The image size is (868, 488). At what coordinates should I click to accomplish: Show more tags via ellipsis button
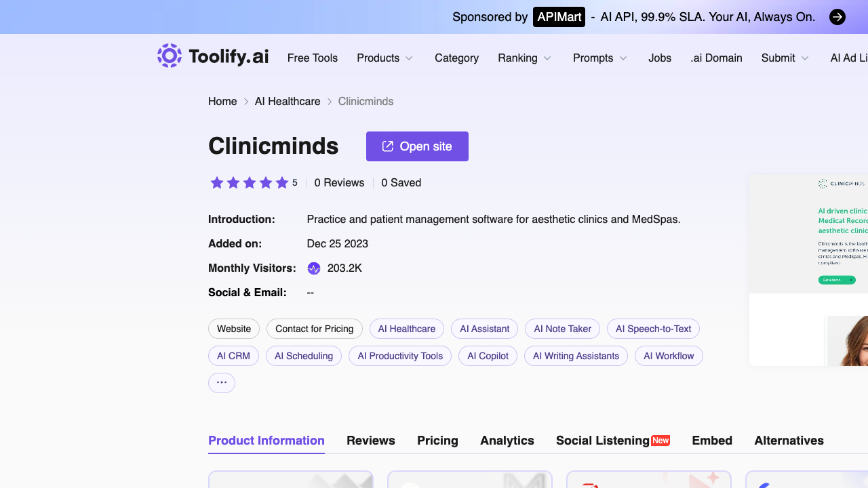pyautogui.click(x=222, y=383)
